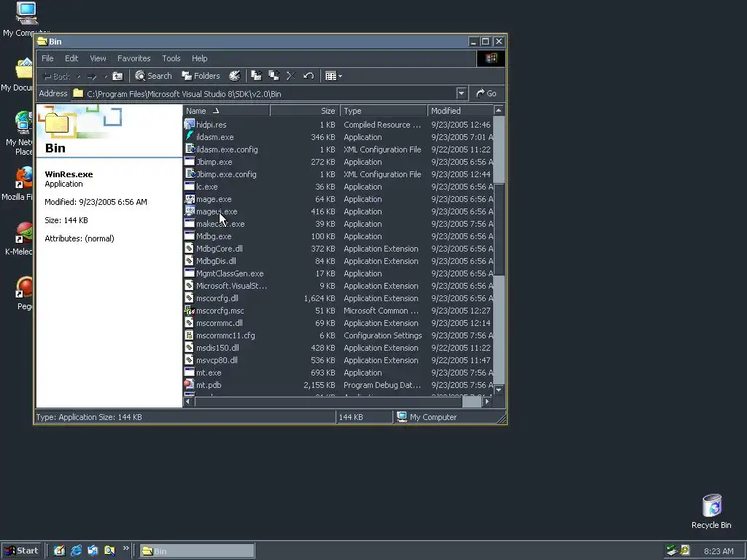Click the vertical scroll up arrow
Image resolution: width=747 pixels, height=560 pixels.
(499, 111)
